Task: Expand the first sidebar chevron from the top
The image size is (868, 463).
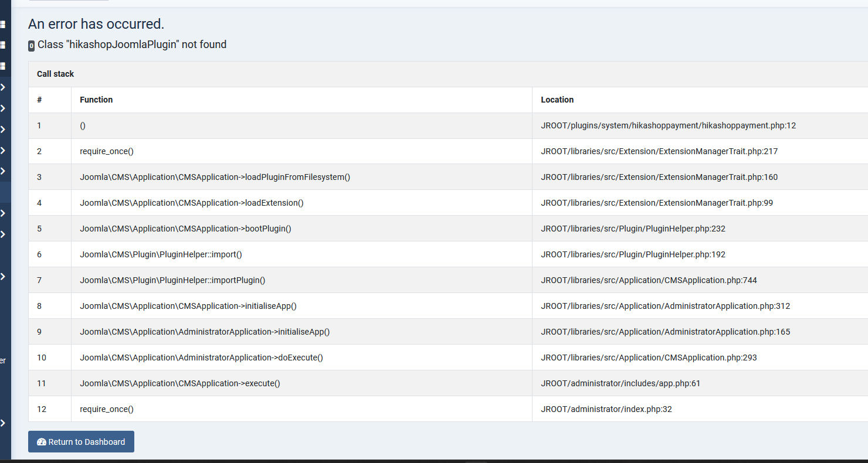Action: [3, 87]
